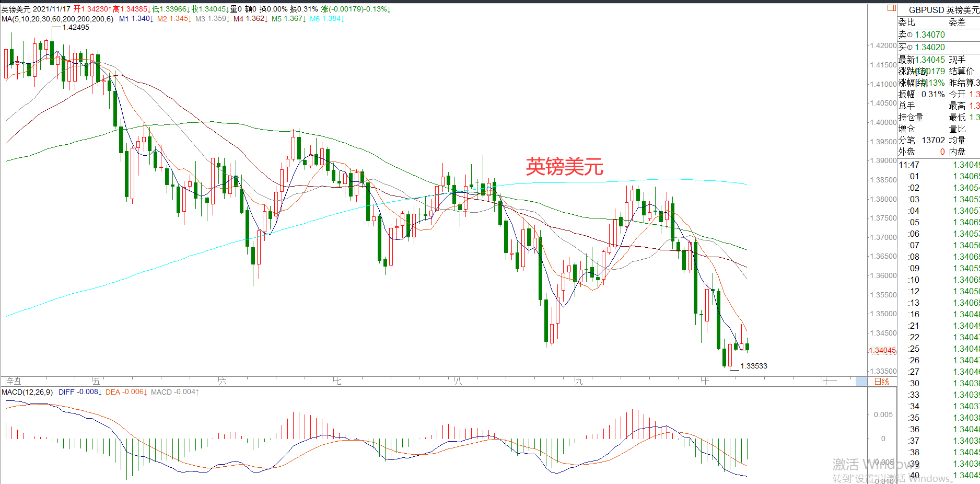Click the 七 month marker on timeline
The width and height of the screenshot is (980, 484).
click(x=337, y=381)
